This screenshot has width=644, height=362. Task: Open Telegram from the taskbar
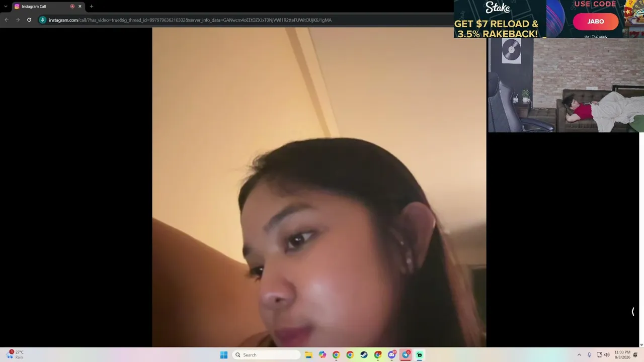(x=406, y=355)
